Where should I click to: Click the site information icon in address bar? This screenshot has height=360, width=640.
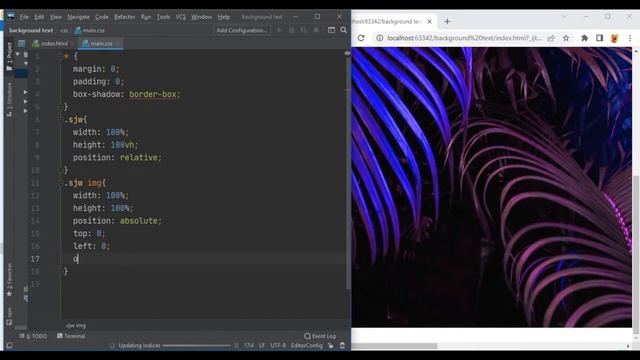(x=380, y=38)
